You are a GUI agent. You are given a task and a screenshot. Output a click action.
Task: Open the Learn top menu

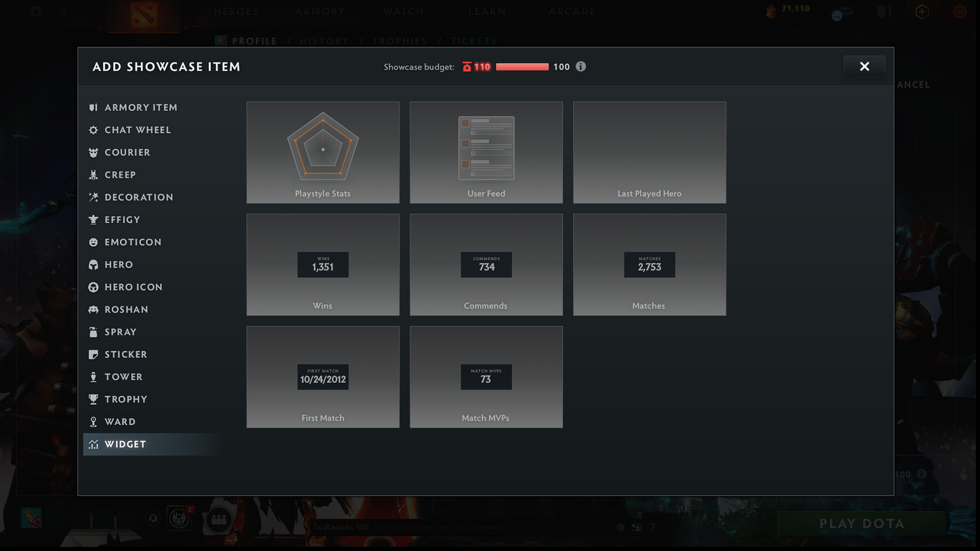(x=487, y=12)
